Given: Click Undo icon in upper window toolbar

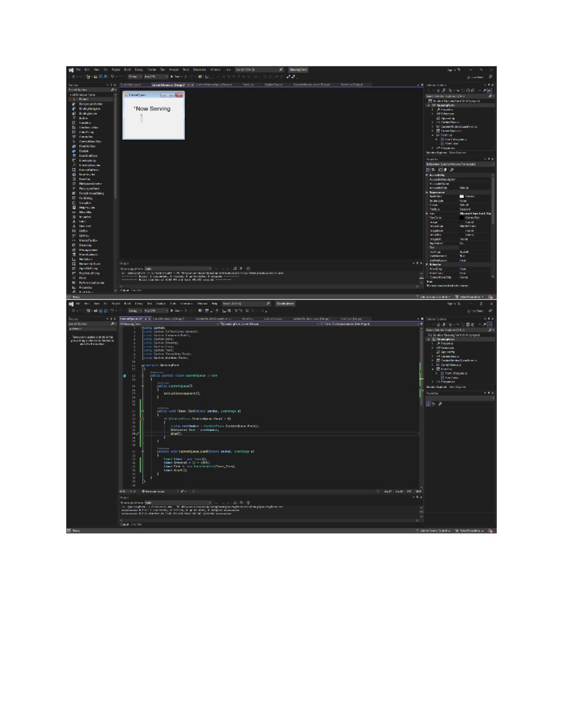Looking at the screenshot, I should (113, 76).
